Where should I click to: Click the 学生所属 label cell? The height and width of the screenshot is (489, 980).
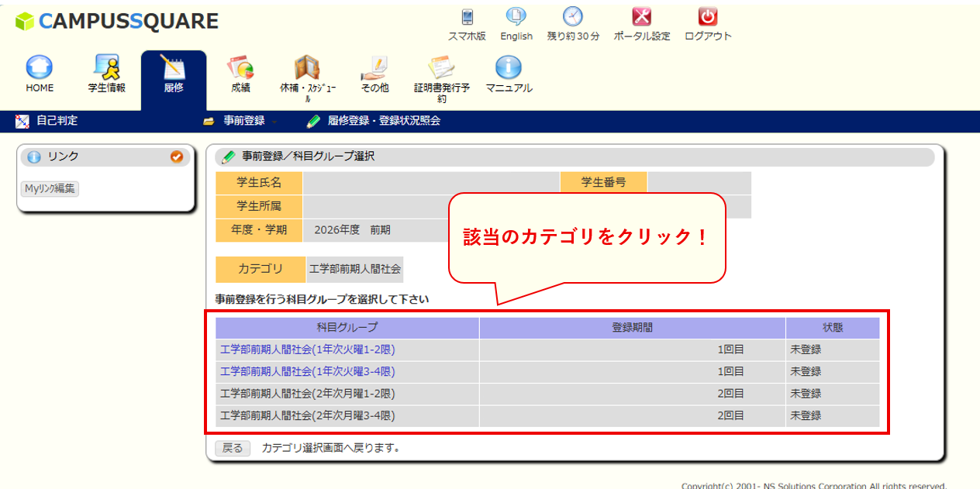click(x=260, y=206)
